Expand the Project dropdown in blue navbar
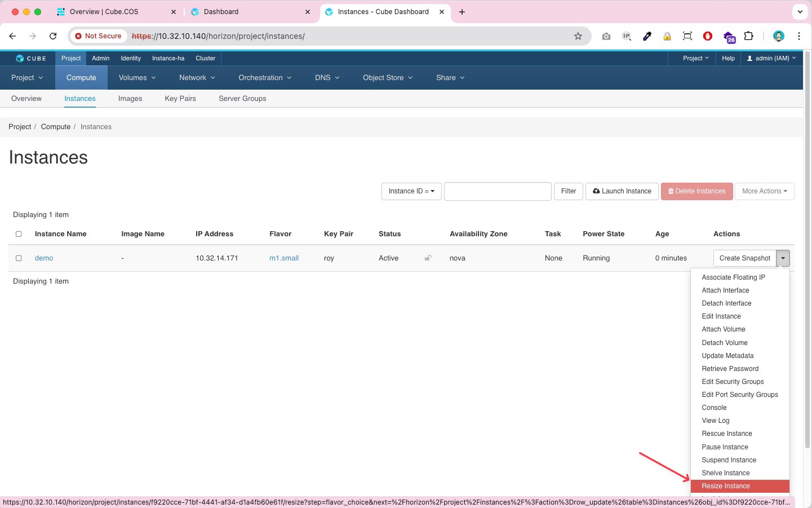 pyautogui.click(x=27, y=78)
